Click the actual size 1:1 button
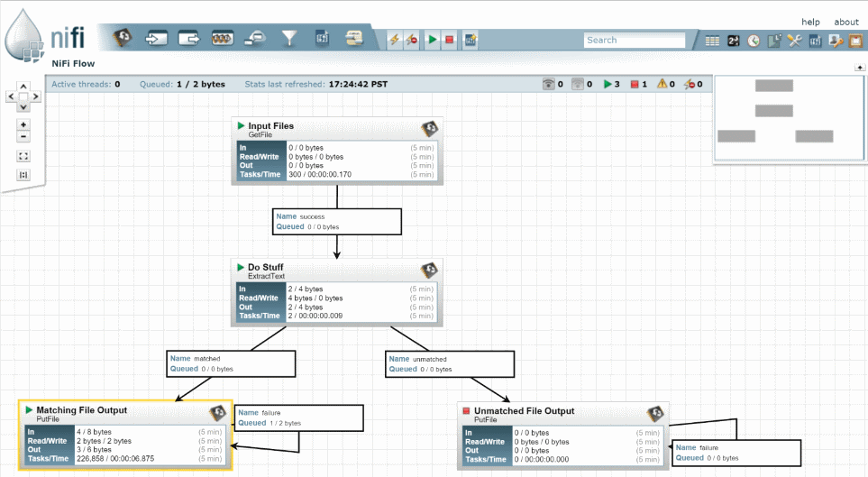 23,175
